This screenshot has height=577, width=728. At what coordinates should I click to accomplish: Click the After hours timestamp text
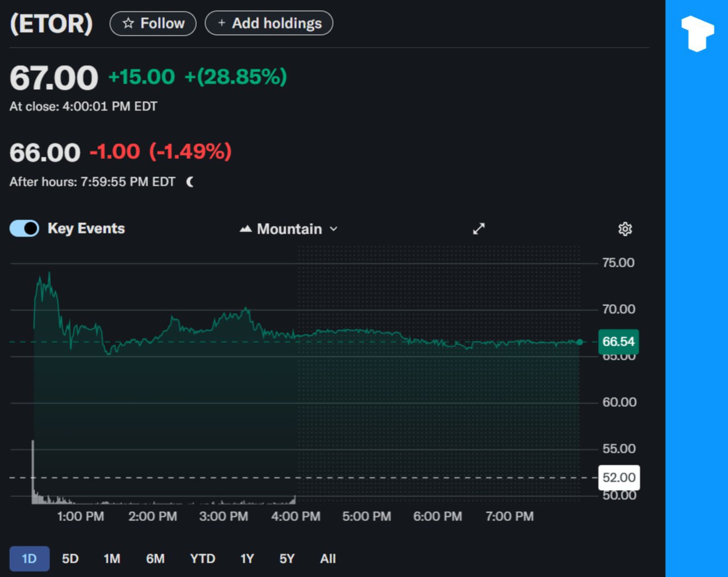point(93,182)
